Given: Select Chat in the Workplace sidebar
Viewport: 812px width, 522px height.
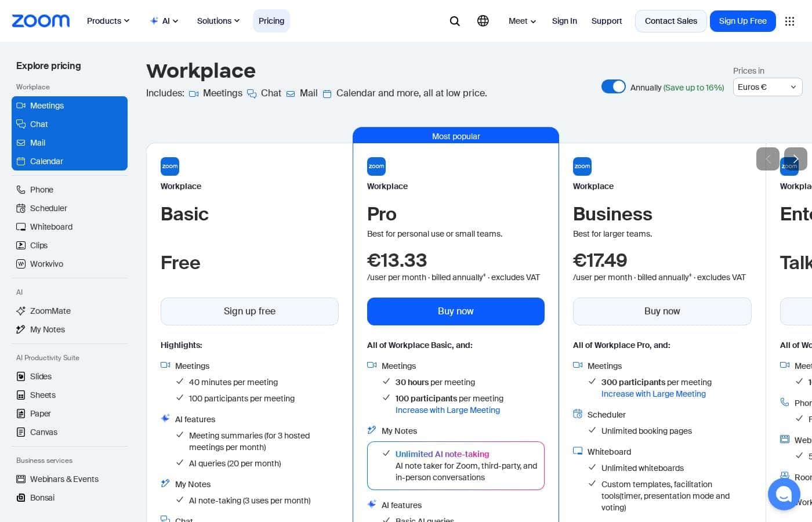Looking at the screenshot, I should 70,124.
